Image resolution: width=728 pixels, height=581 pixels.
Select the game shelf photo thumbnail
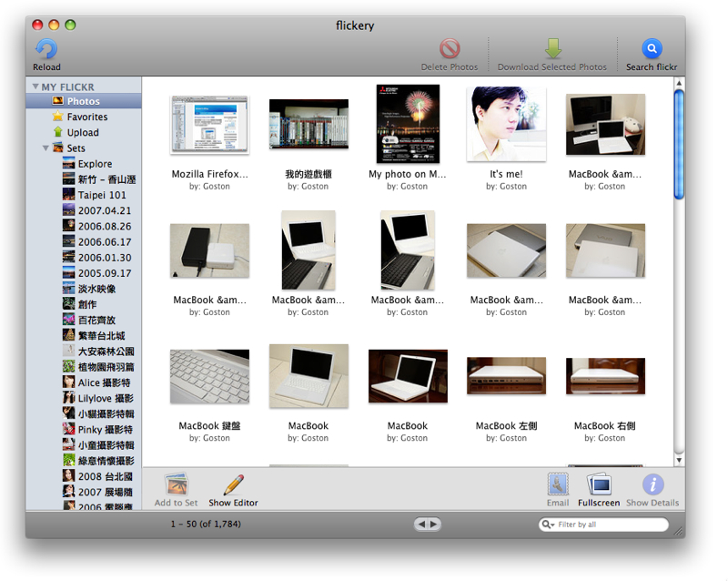[308, 124]
